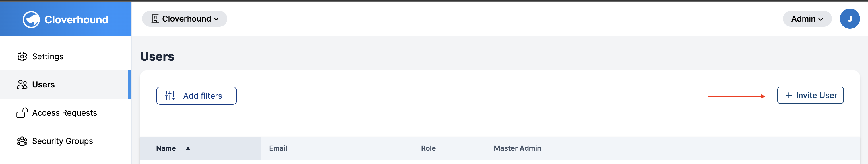868x164 pixels.
Task: Sort by the Email column header
Action: coord(278,148)
